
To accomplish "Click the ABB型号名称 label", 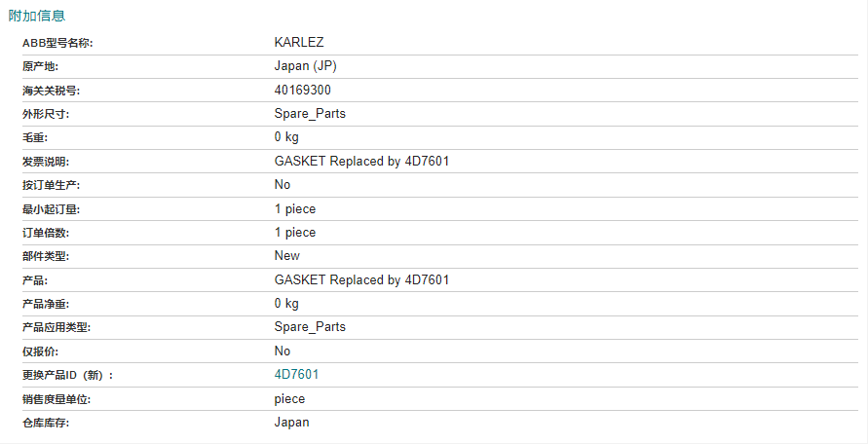I will tap(57, 43).
